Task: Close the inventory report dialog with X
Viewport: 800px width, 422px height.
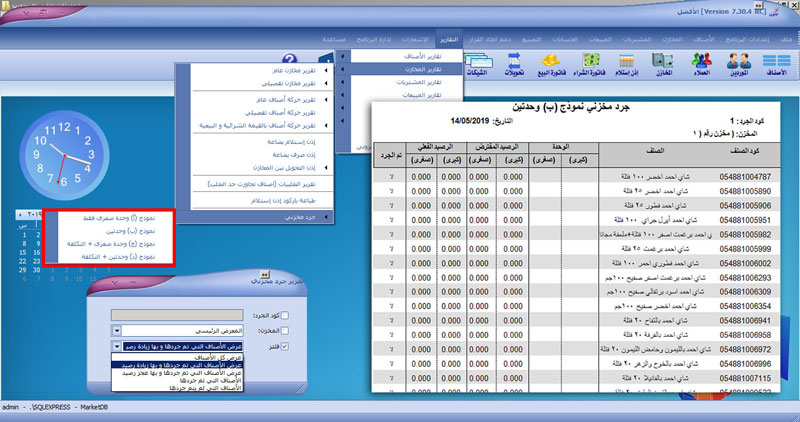Action: point(115,283)
